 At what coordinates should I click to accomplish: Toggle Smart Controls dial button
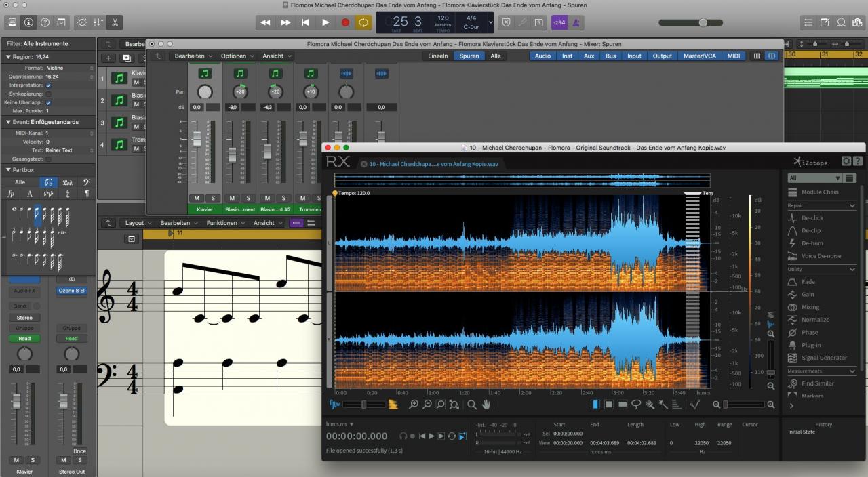82,22
